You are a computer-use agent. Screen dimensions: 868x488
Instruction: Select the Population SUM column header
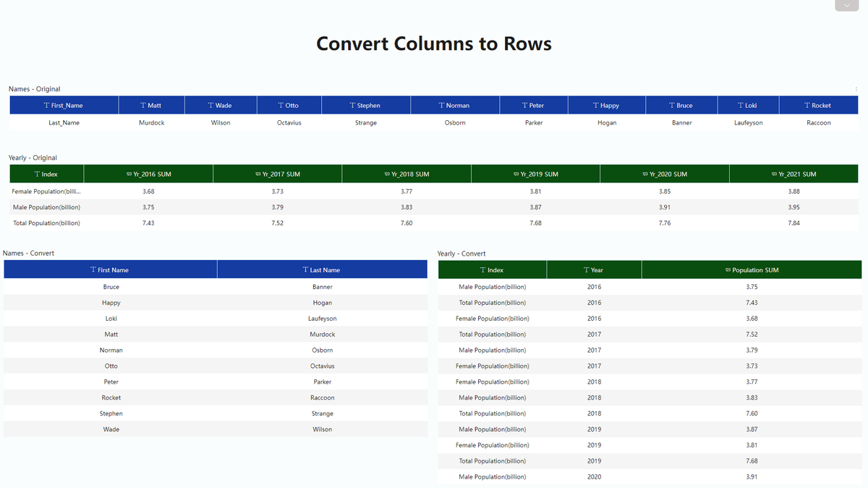pyautogui.click(x=752, y=269)
